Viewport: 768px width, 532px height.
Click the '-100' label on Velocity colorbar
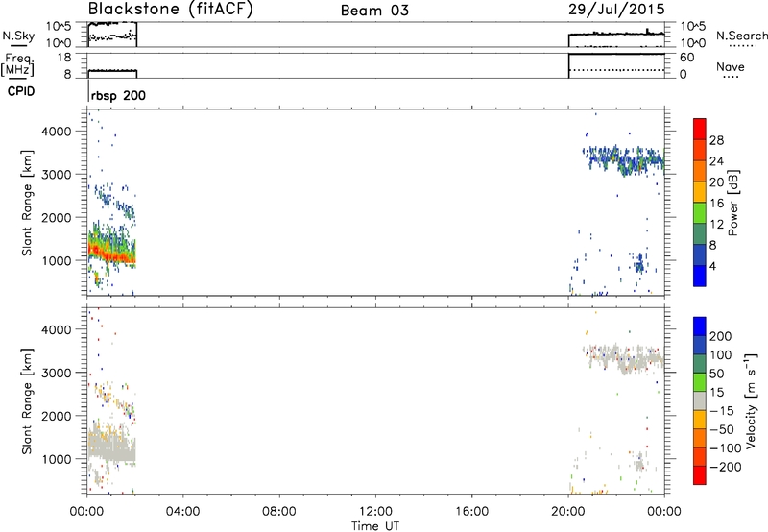tap(726, 448)
